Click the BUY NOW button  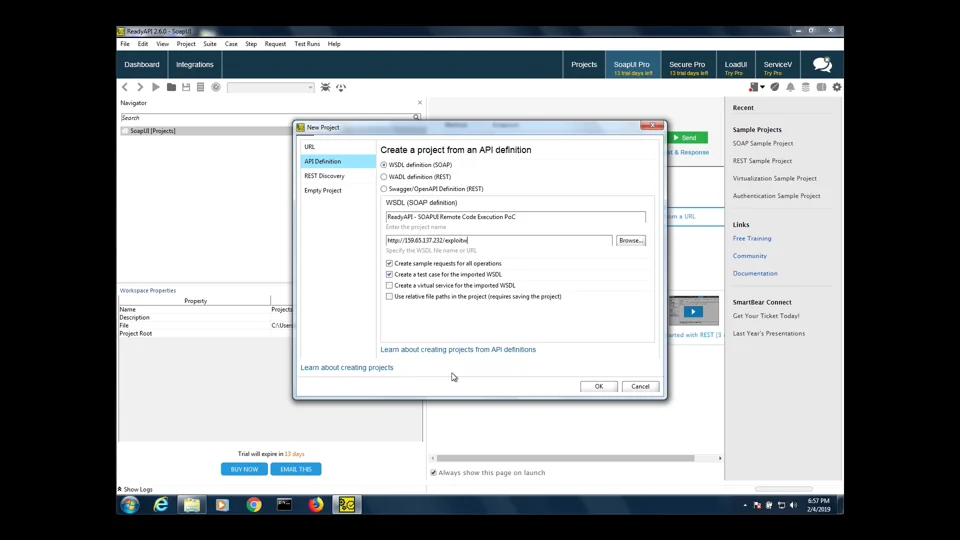(244, 469)
